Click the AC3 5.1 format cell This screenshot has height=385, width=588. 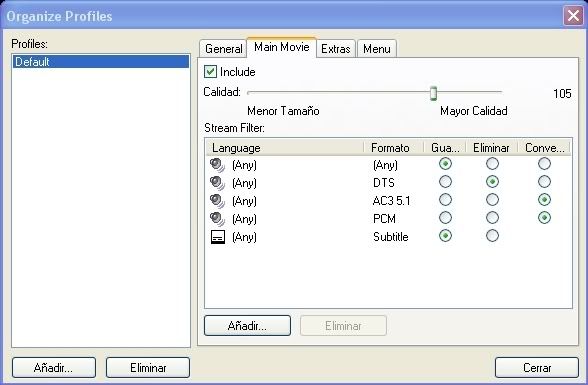(x=391, y=201)
